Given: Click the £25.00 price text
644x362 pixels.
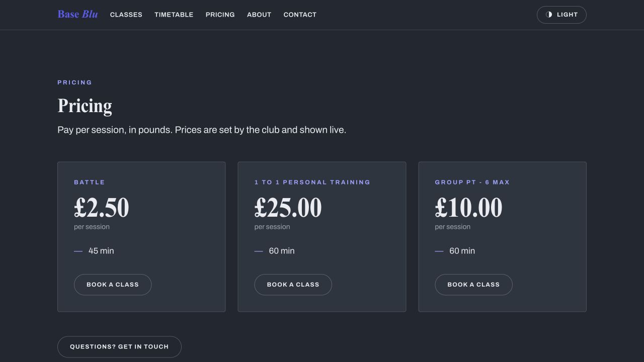Looking at the screenshot, I should 288,208.
